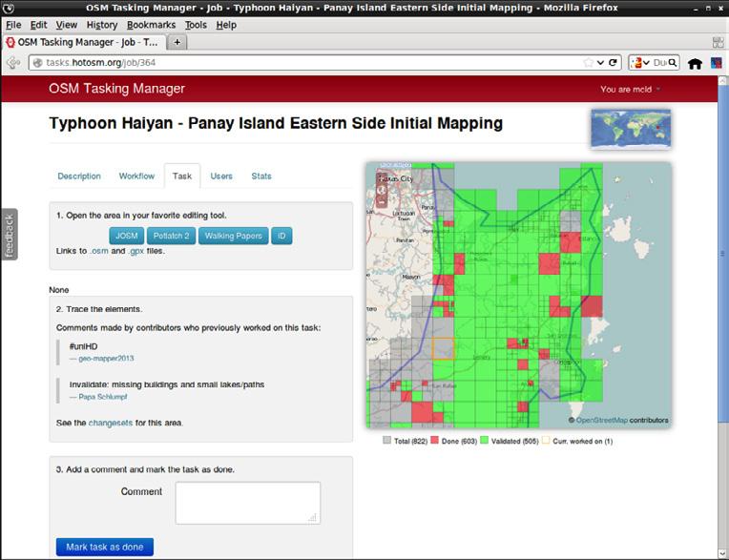Expand the URL bar history dropdown
This screenshot has width=729, height=560.
pyautogui.click(x=600, y=63)
